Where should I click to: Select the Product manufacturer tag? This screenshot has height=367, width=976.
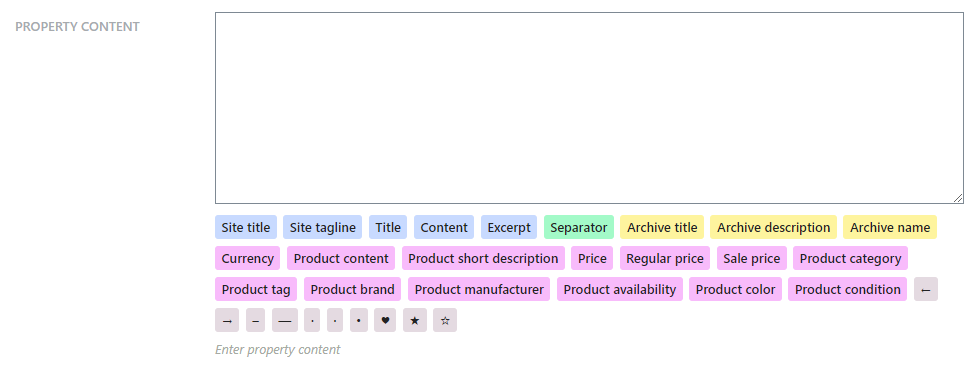coord(479,289)
